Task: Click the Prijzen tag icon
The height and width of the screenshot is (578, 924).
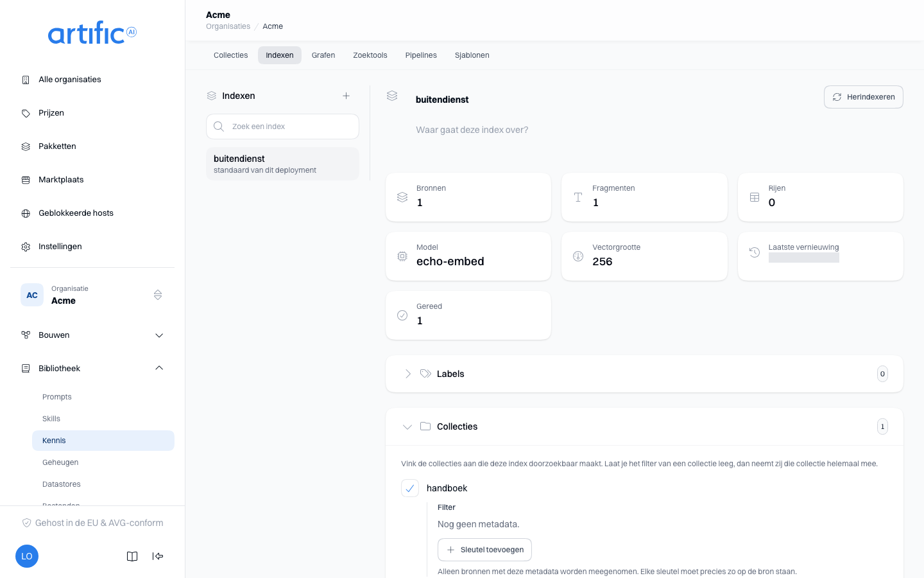Action: pyautogui.click(x=26, y=113)
